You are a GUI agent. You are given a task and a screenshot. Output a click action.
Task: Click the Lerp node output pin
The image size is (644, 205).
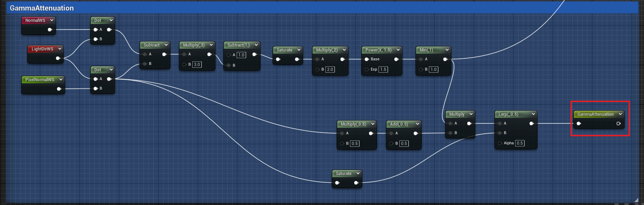coord(531,123)
